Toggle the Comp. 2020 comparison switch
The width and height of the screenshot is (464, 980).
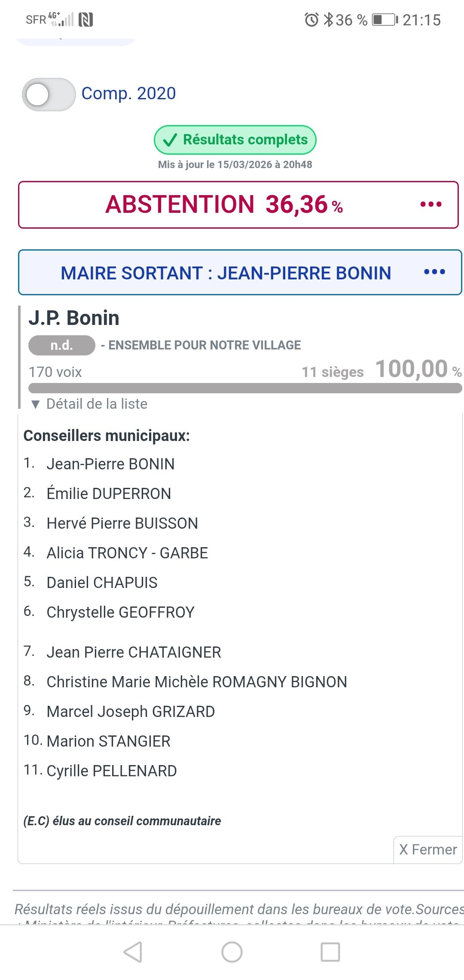[49, 94]
